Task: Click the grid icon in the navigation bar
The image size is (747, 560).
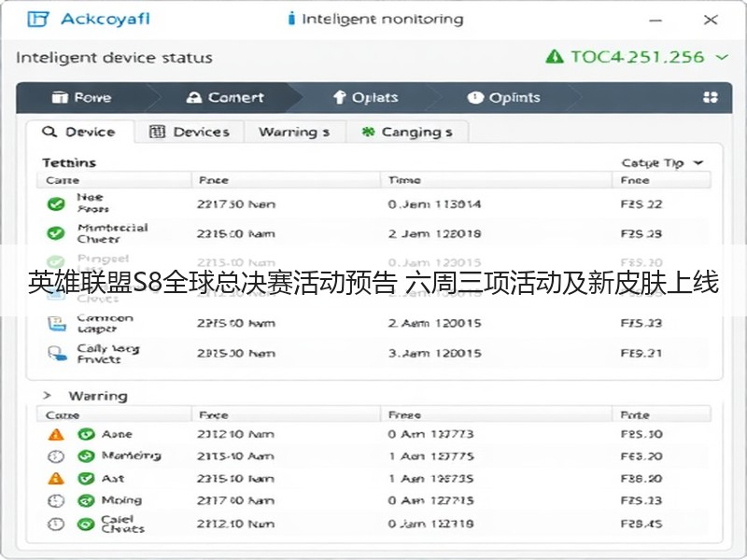Action: [711, 97]
